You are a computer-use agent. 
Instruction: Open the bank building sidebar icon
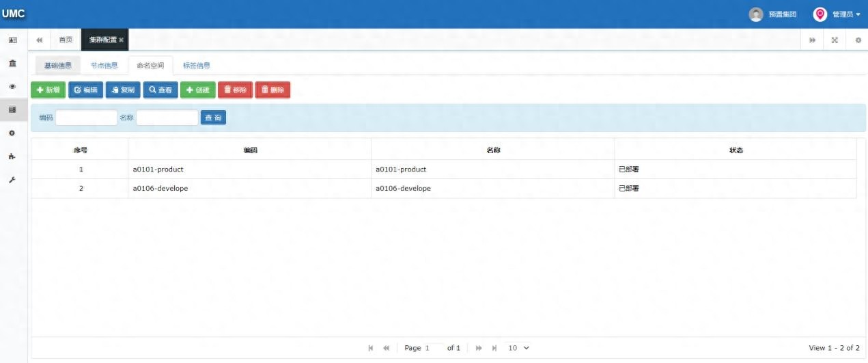(12, 63)
